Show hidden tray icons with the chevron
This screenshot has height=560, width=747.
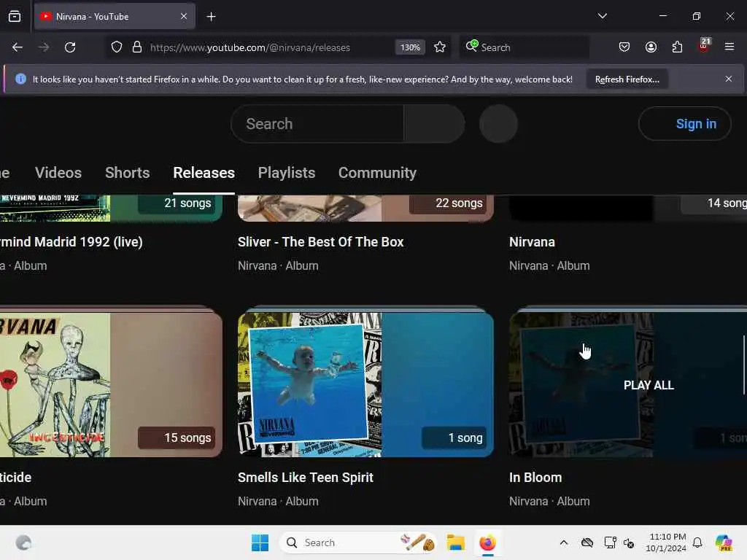point(564,542)
